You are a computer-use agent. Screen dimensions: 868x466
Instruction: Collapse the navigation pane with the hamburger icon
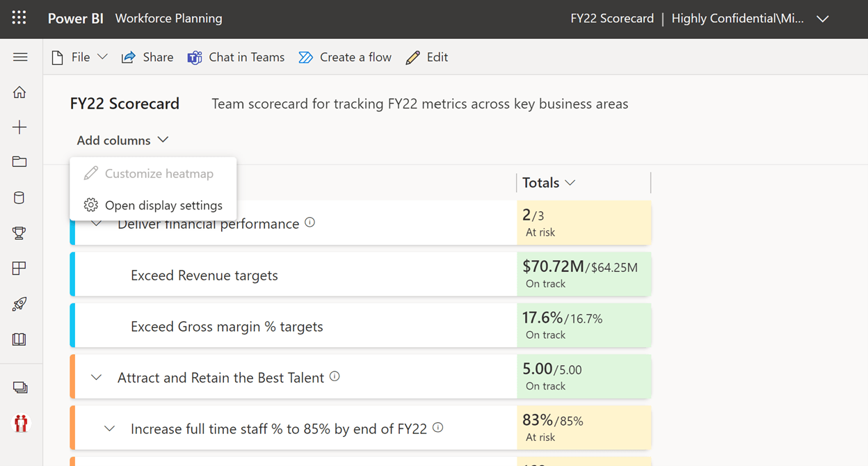point(20,57)
